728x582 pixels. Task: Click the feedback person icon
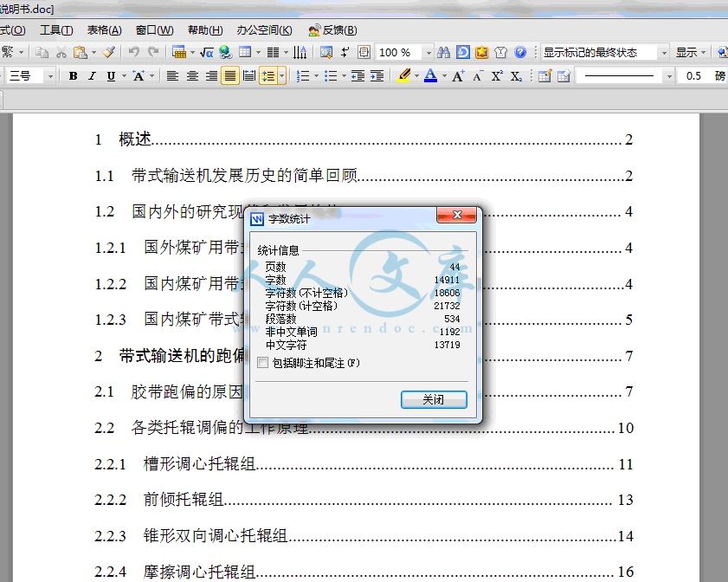pyautogui.click(x=314, y=30)
